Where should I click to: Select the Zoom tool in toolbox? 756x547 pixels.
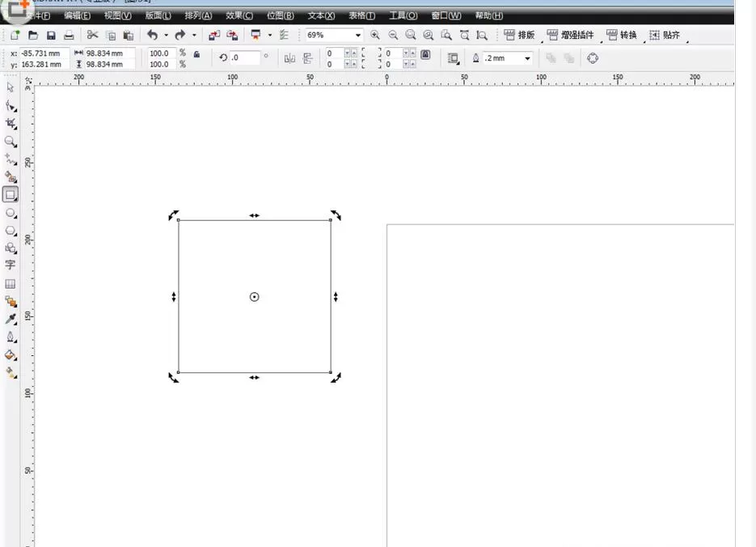coord(11,142)
